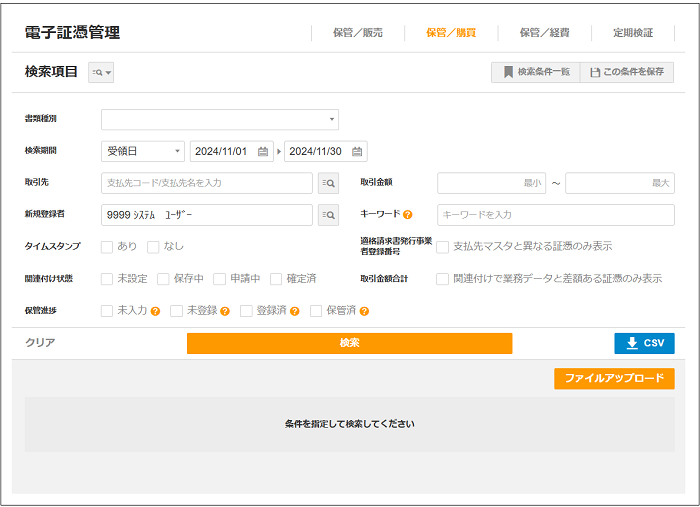Enable 未設定 status checkbox
The height and width of the screenshot is (507, 700).
pos(107,279)
